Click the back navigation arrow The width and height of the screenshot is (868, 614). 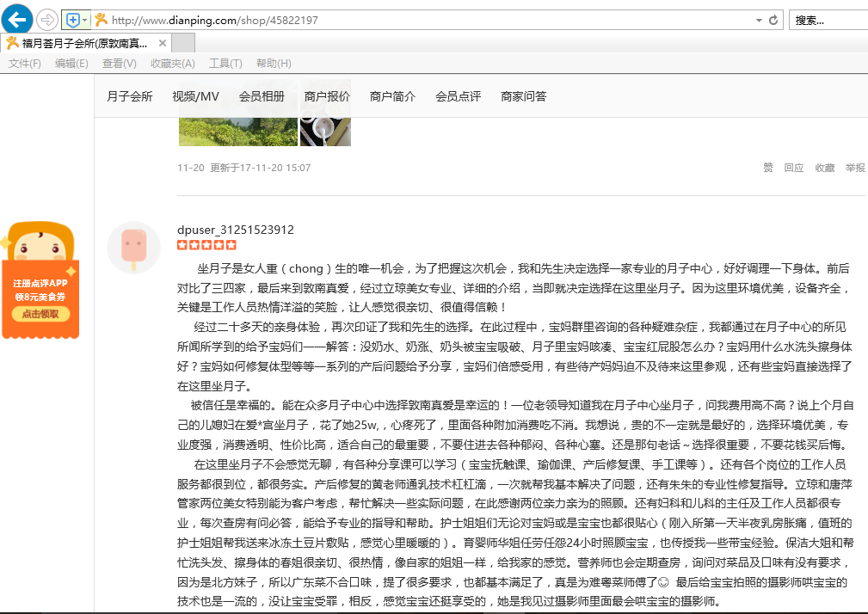pyautogui.click(x=15, y=19)
